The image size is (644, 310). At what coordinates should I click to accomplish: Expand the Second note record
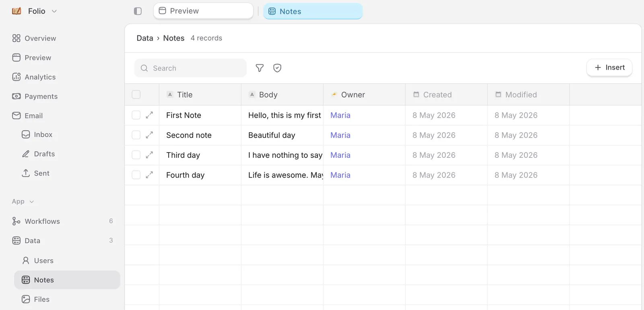click(x=149, y=135)
